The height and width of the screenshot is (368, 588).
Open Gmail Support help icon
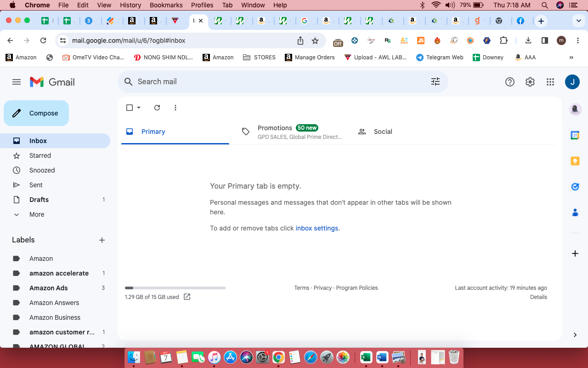[x=510, y=82]
